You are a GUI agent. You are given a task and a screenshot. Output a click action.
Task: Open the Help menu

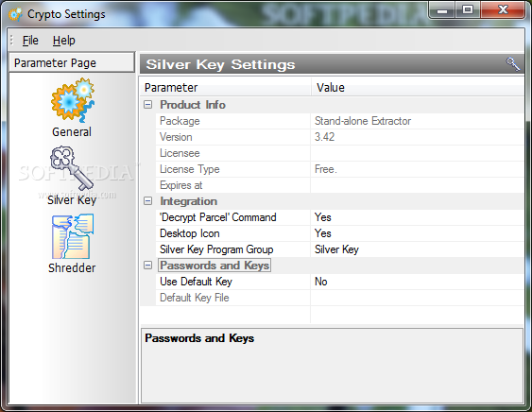pos(64,41)
